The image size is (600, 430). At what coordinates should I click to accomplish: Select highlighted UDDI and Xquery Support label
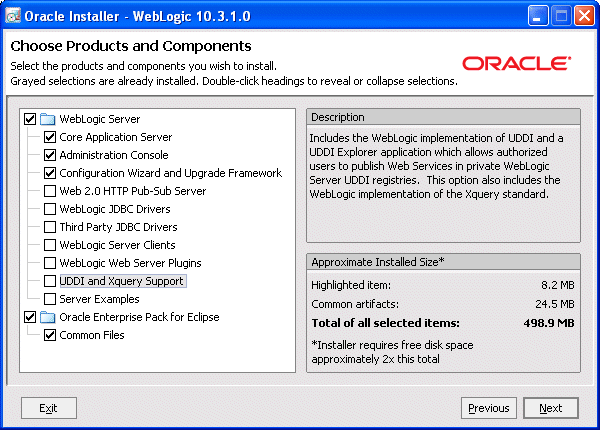[123, 281]
